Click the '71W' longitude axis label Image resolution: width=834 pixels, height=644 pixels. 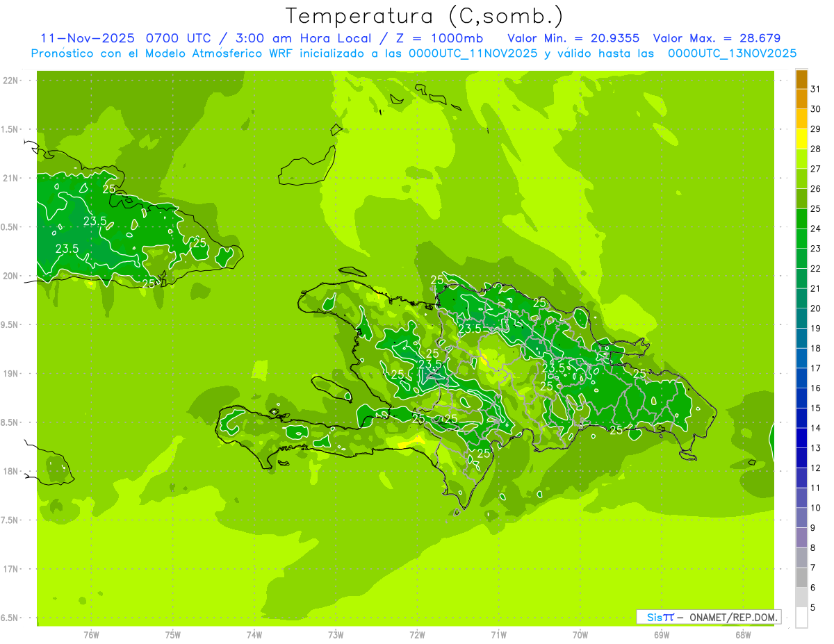point(498,636)
